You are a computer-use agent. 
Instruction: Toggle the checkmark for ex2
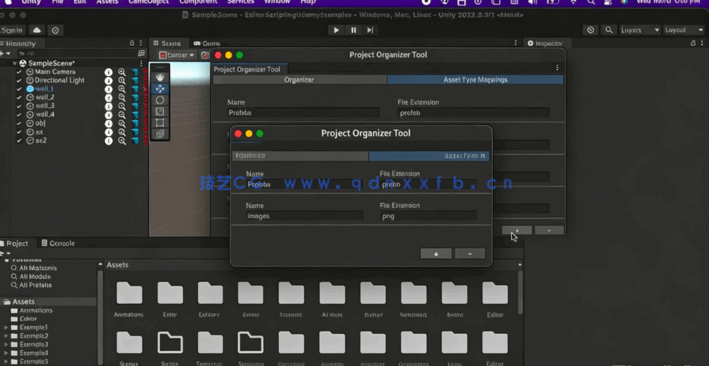point(19,141)
